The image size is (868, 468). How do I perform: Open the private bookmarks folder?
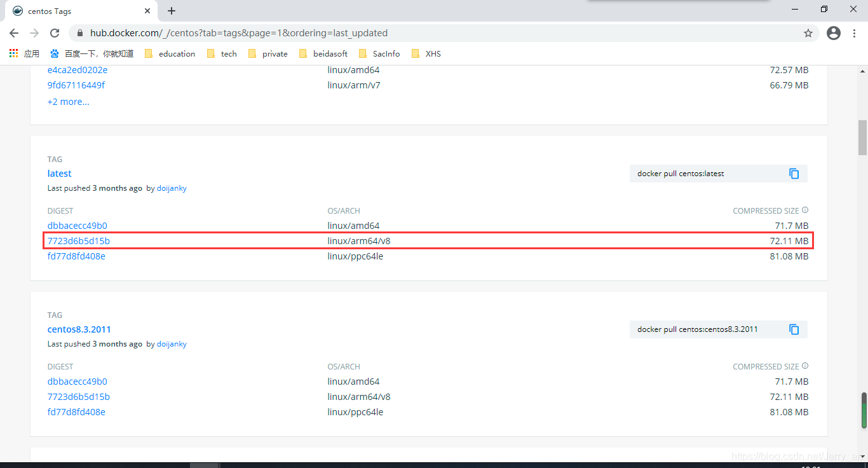pyautogui.click(x=268, y=53)
